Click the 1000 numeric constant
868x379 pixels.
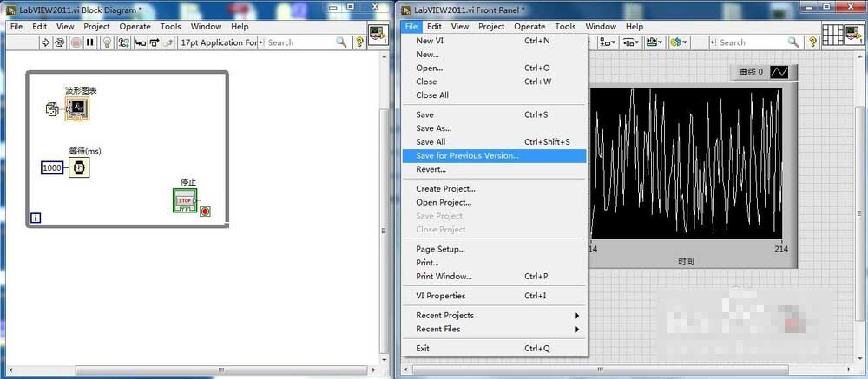tap(52, 167)
